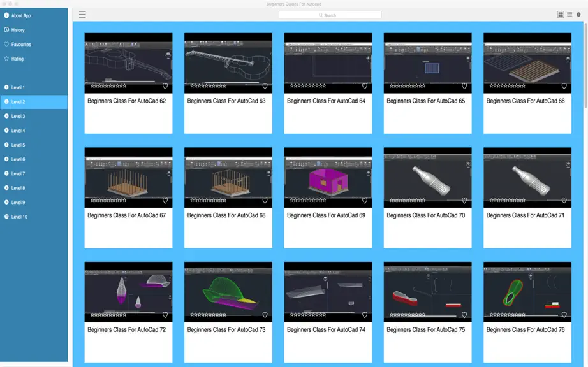Favourite Beginners Class For AutoCad 69 heart
Image resolution: width=588 pixels, height=367 pixels.
point(365,201)
